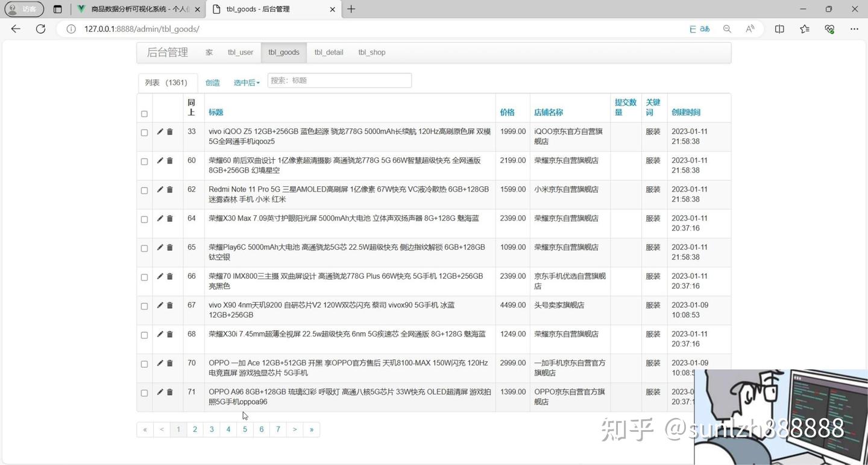Select the 列表 (1361) tab

pos(166,83)
